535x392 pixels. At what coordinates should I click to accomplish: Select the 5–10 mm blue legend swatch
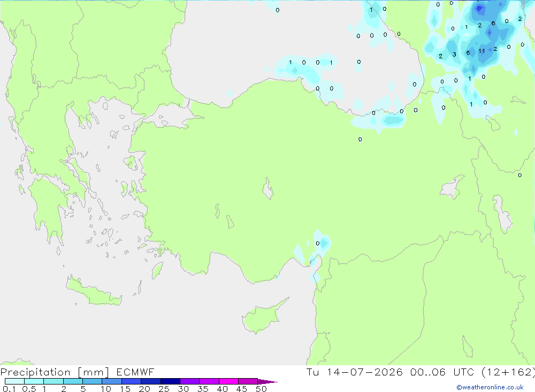pos(92,381)
